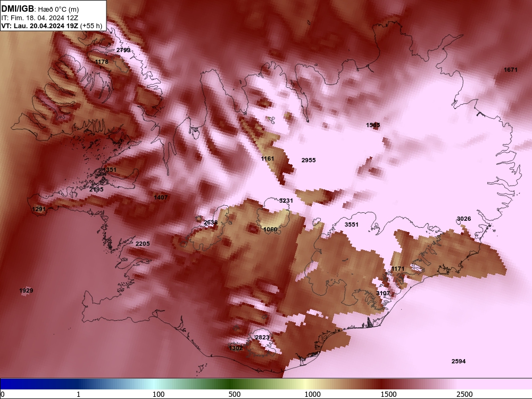Click the map value 3026
The height and width of the screenshot is (399, 532).
click(x=464, y=219)
